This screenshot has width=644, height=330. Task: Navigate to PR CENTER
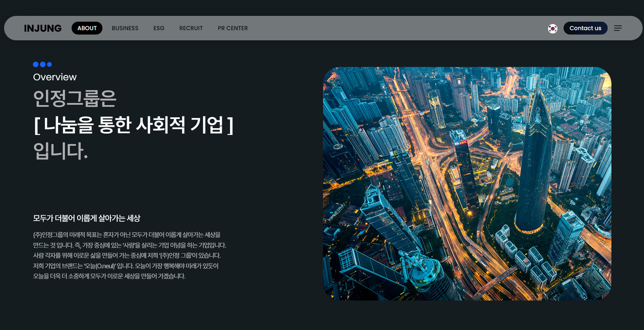point(233,28)
